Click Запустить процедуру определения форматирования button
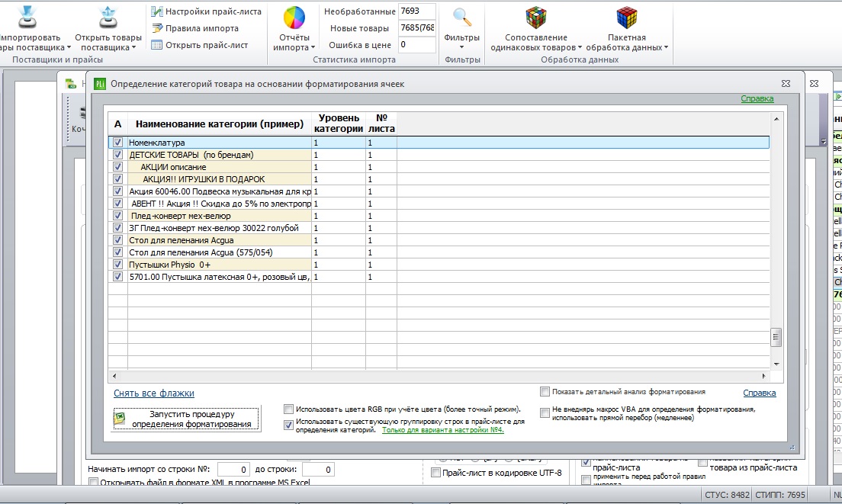The image size is (842, 504). (186, 419)
